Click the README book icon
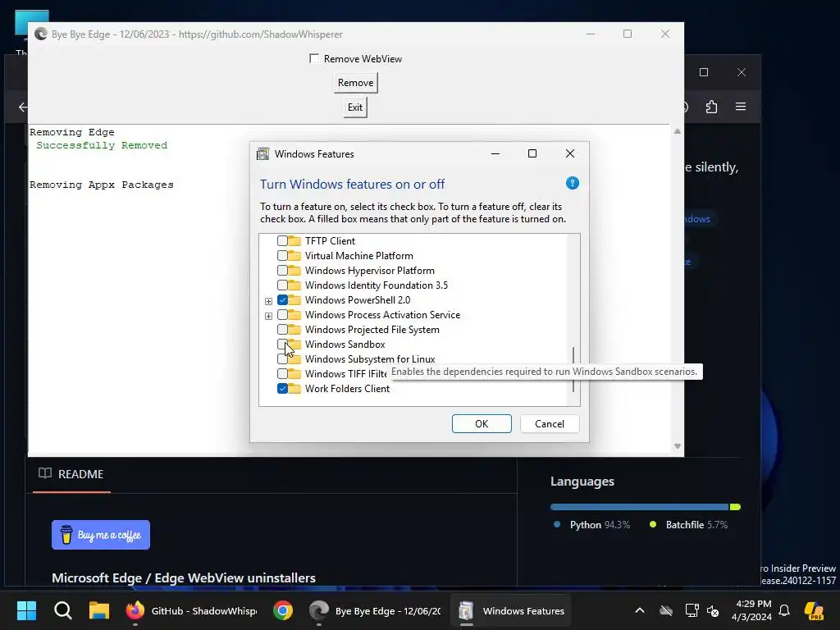The width and height of the screenshot is (840, 630). [45, 473]
